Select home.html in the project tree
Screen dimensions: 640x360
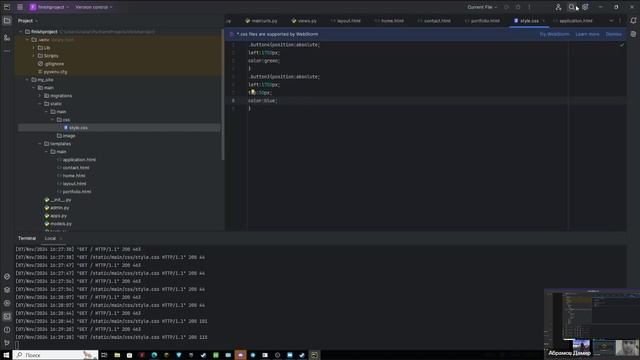click(x=71, y=176)
